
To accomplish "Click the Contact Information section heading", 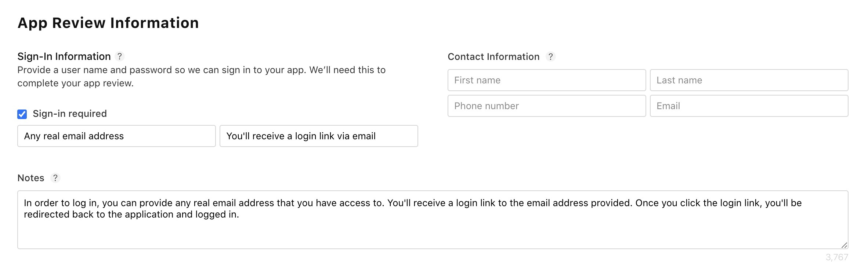I will [493, 56].
